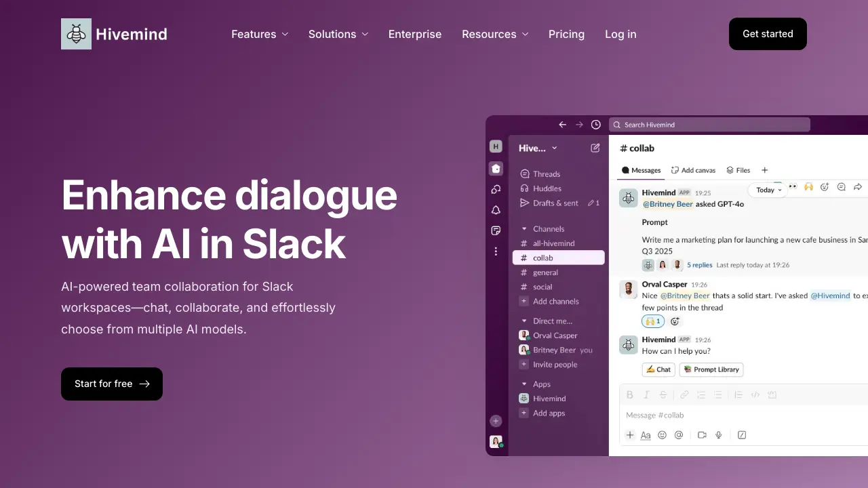Open the Hive... workspace name dropdown

point(538,148)
